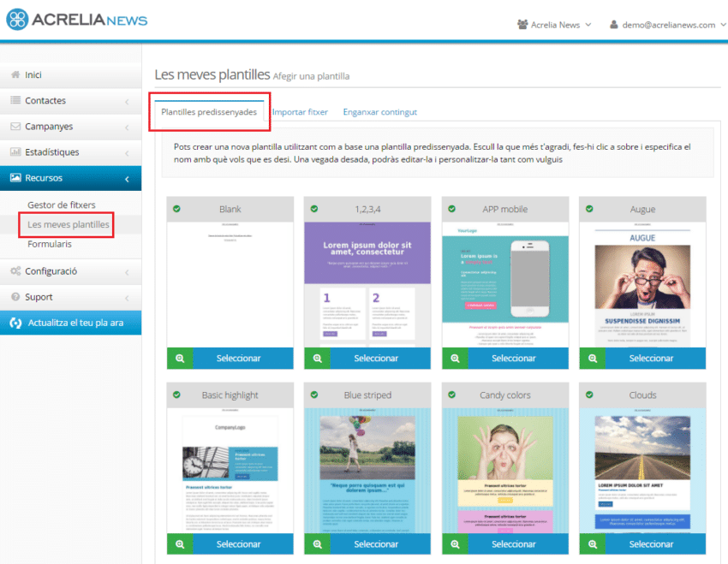
Task: Click the user icon beside demo@acrelianews.com
Action: (x=614, y=25)
